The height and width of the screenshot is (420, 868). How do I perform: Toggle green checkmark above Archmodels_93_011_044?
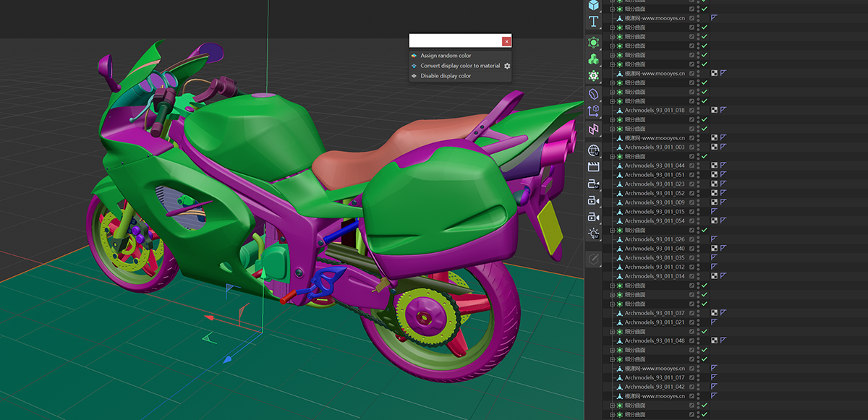coord(705,156)
